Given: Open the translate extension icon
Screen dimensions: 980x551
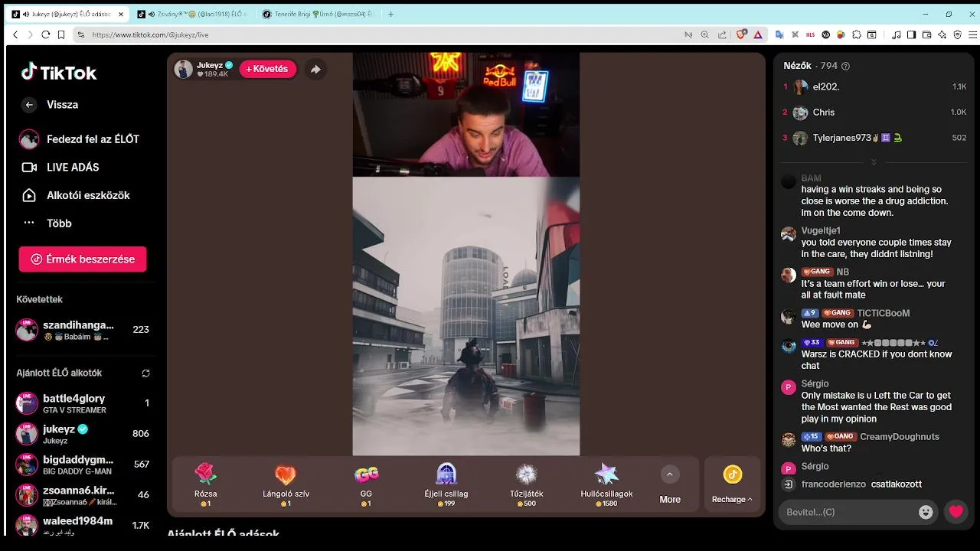Looking at the screenshot, I should click(x=779, y=34).
